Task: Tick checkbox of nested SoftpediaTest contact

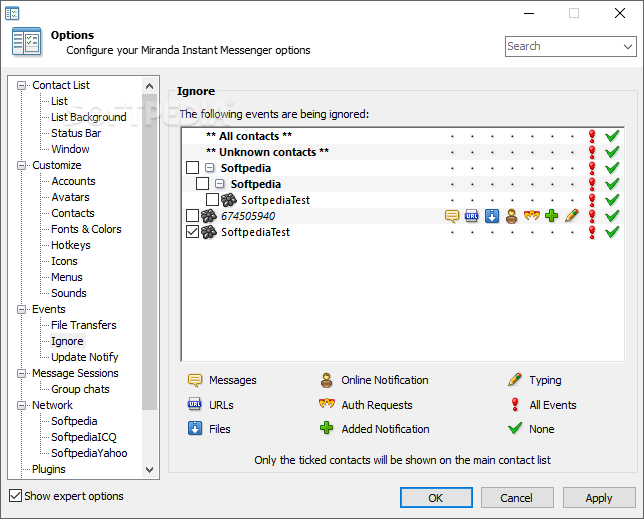Action: (x=212, y=200)
